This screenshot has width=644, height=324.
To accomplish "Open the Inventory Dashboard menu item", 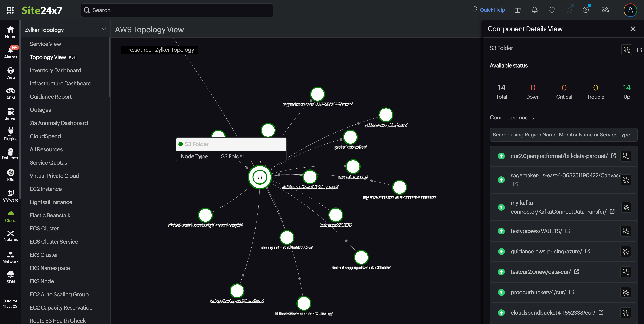I will [55, 70].
